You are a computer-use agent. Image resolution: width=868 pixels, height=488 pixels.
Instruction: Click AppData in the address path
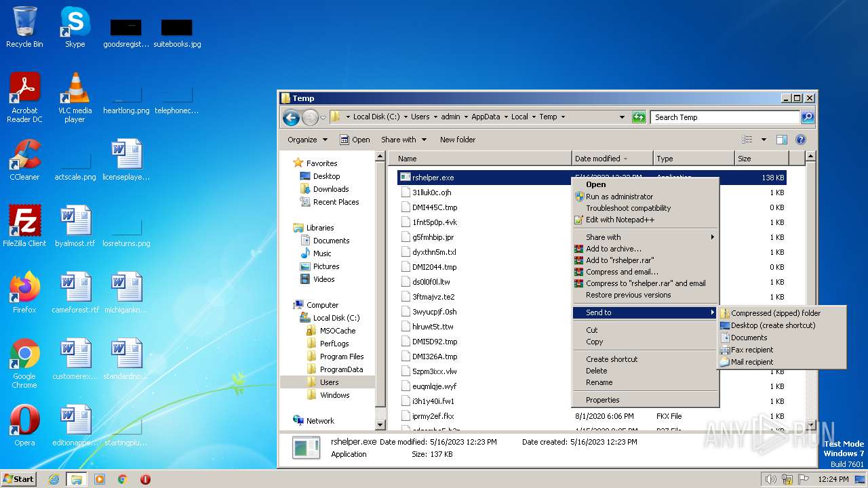tap(486, 117)
